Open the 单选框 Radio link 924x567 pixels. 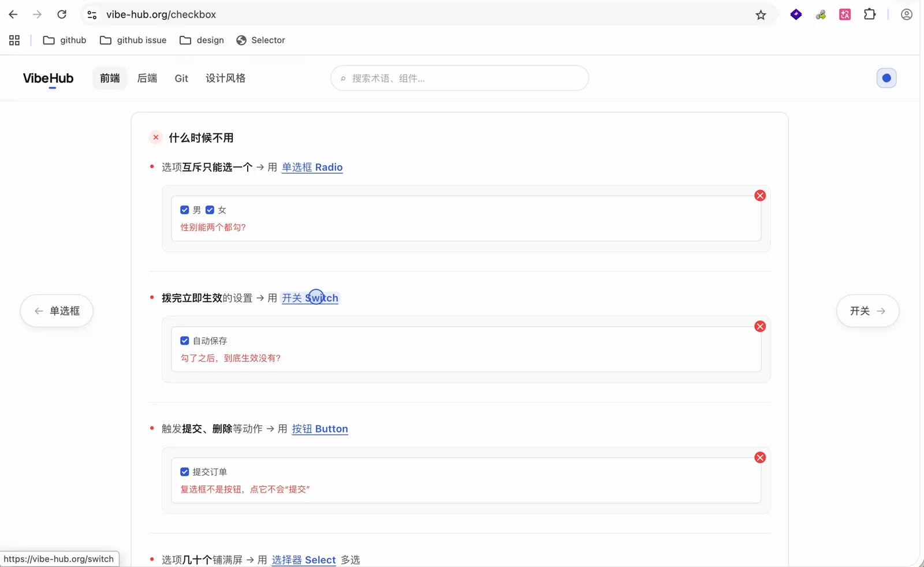click(x=312, y=167)
